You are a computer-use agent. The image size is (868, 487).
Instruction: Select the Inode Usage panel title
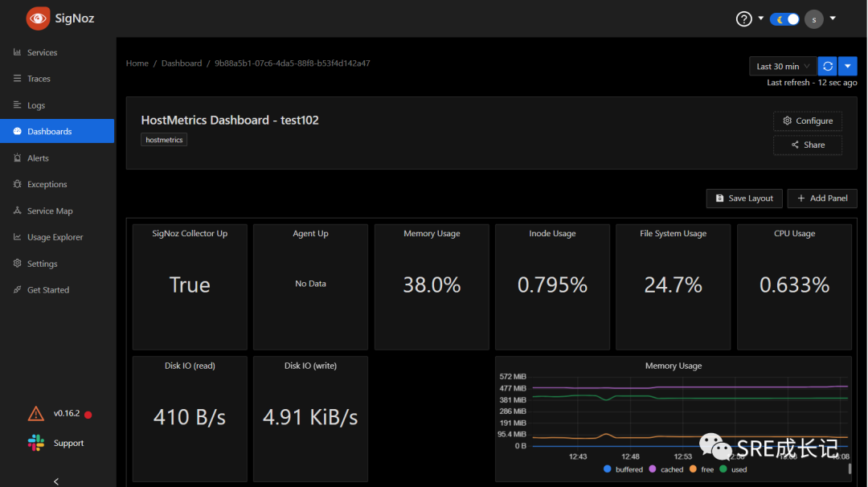[552, 234]
